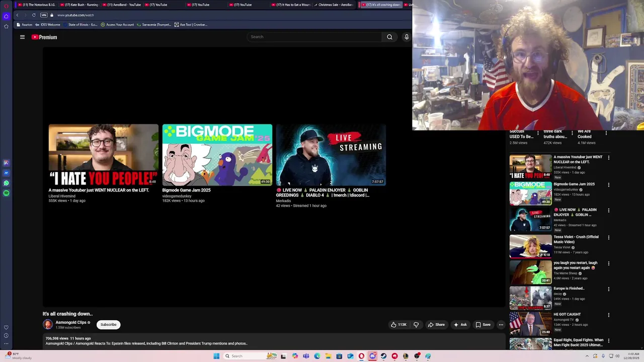
Task: Open Bookmarks star in the Opera sidebar
Action: tap(6, 26)
